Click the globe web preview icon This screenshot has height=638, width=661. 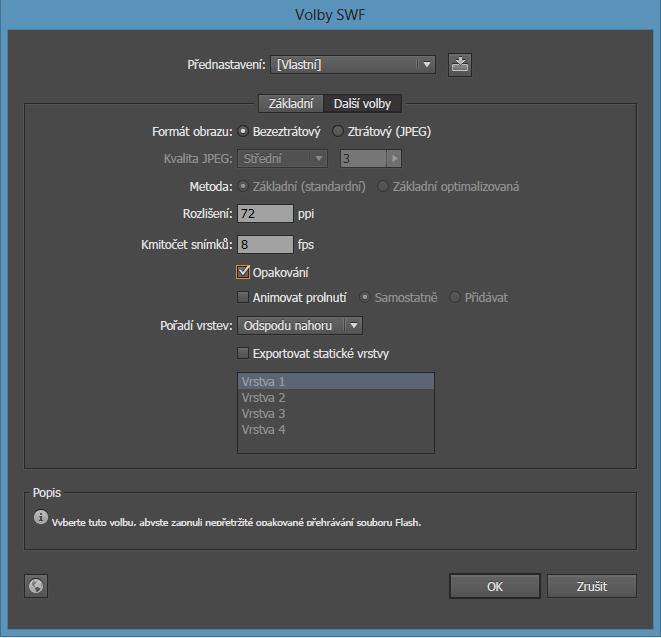[37, 587]
